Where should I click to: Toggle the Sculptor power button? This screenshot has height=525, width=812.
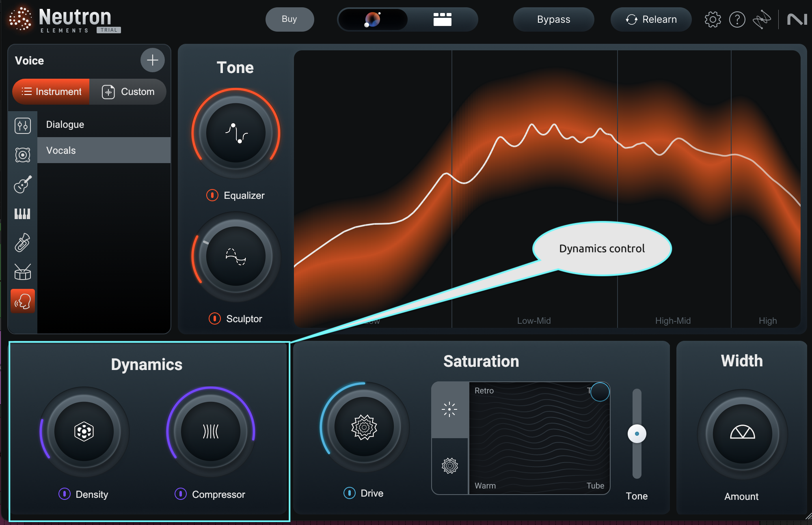click(215, 319)
